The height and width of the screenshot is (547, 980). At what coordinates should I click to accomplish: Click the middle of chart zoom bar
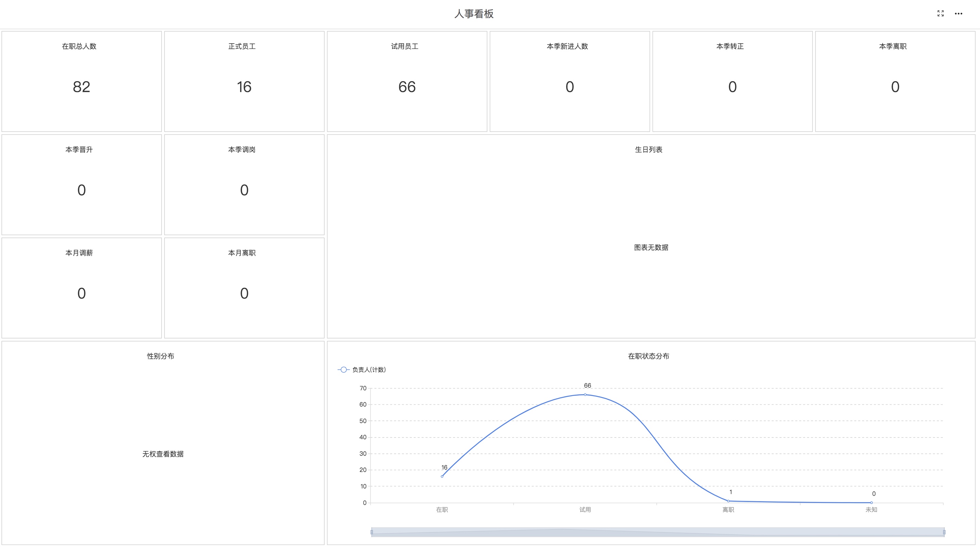[x=657, y=532]
